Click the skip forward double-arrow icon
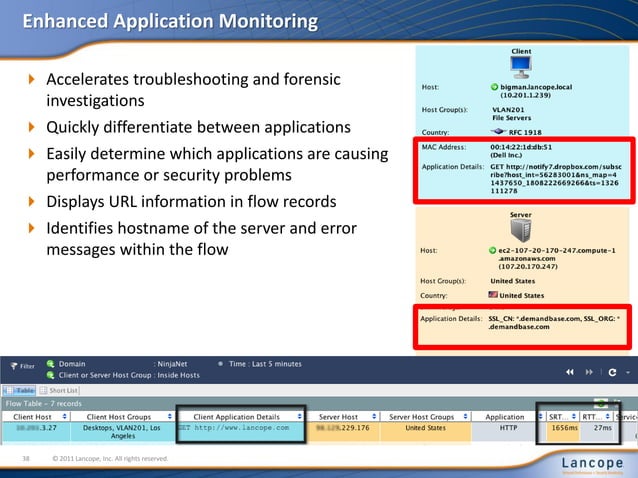638x478 pixels. [x=589, y=370]
